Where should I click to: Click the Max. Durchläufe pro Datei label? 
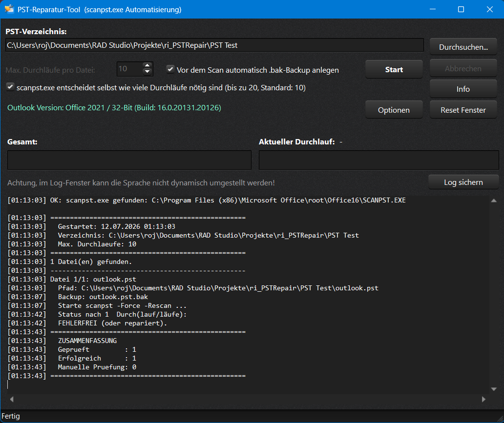coord(50,70)
